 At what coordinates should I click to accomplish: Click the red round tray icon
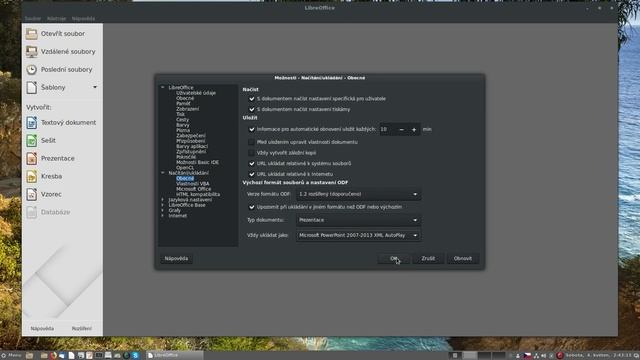[x=560, y=356]
